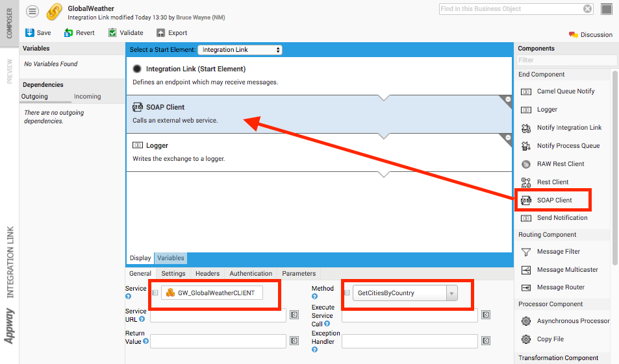Viewport: 619px width, 364px height.
Task: Select the Notify Integration Link component
Action: 562,128
